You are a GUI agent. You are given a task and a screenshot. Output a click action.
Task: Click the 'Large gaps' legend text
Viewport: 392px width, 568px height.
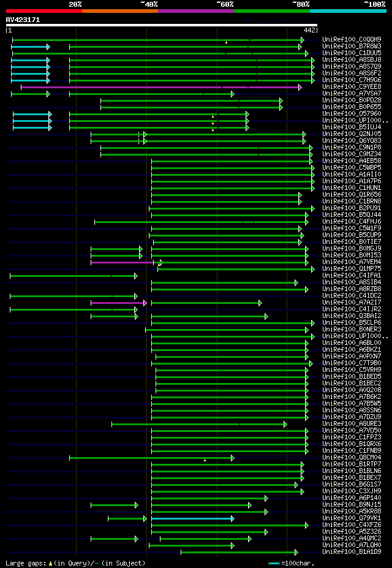click(x=27, y=563)
